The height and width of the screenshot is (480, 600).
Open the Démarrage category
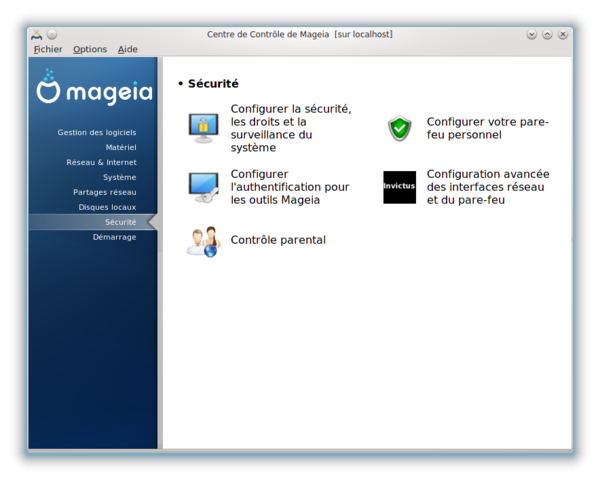tap(114, 237)
